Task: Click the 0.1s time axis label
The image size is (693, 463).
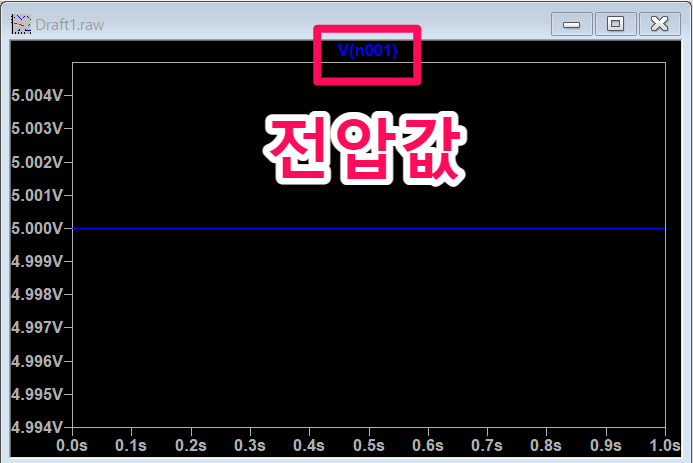Action: coord(131,445)
